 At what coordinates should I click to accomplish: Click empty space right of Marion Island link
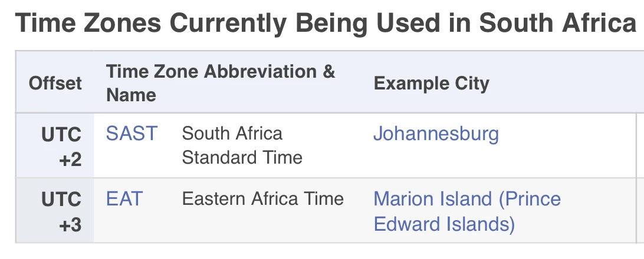[598, 211]
